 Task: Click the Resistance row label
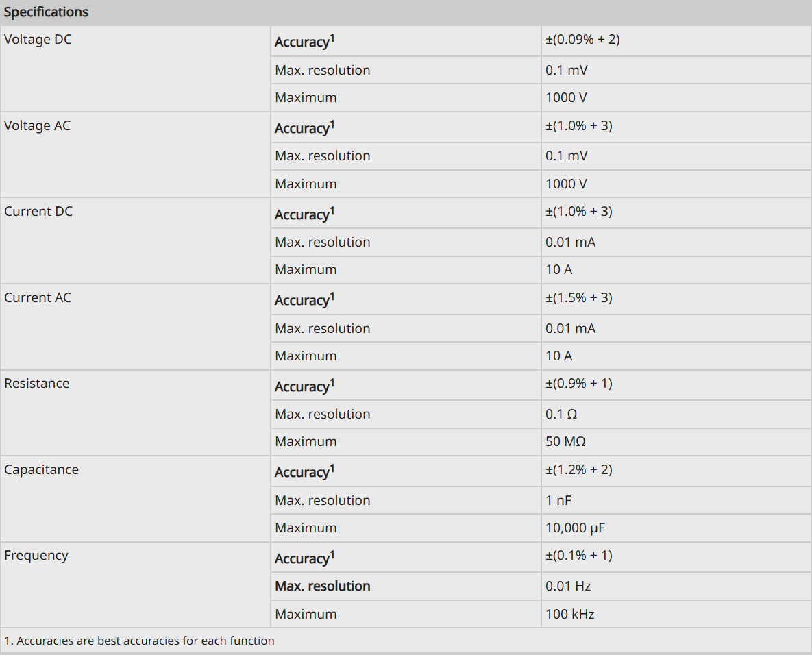pos(37,383)
